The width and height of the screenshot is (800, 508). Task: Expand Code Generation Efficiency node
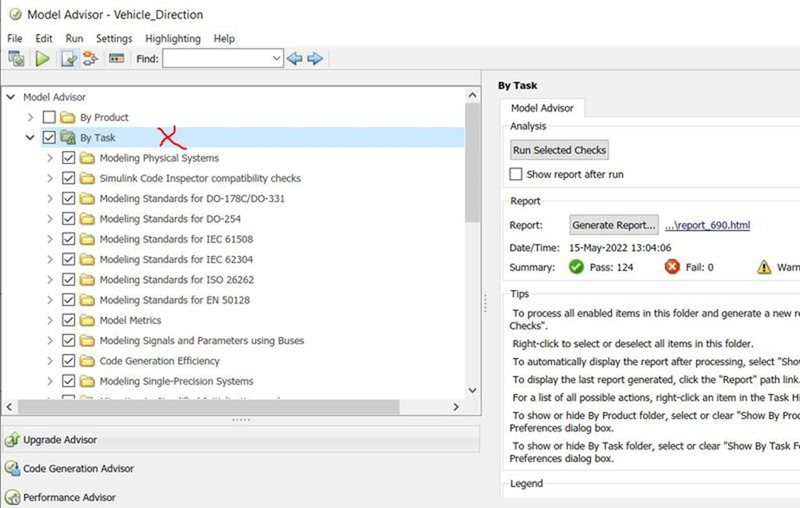click(x=49, y=361)
